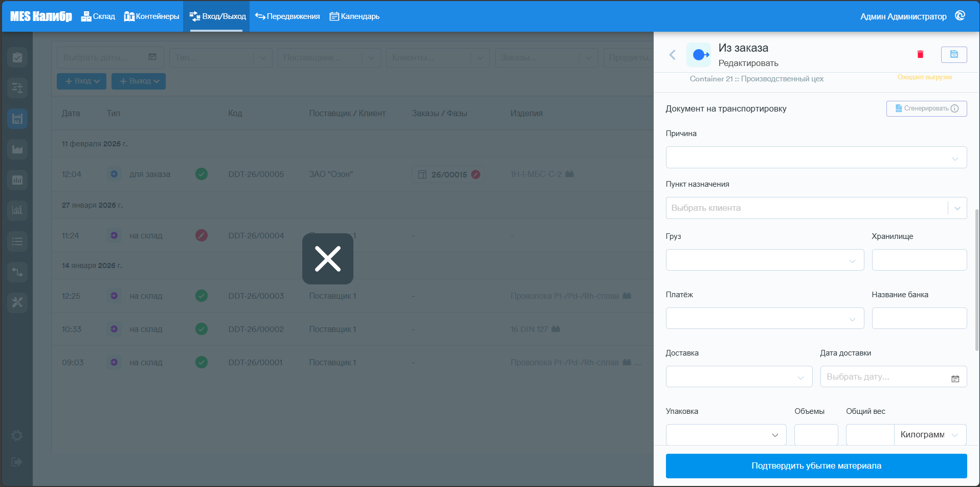Open the Доставка dropdown
The height and width of the screenshot is (487, 980).
739,377
